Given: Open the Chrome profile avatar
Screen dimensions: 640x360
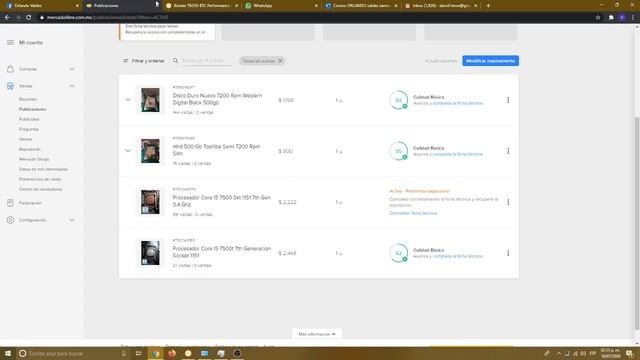Looking at the screenshot, I should tap(622, 18).
